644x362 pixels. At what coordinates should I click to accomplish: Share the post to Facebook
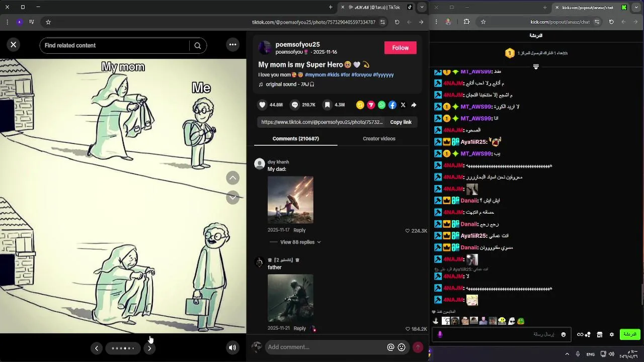392,105
